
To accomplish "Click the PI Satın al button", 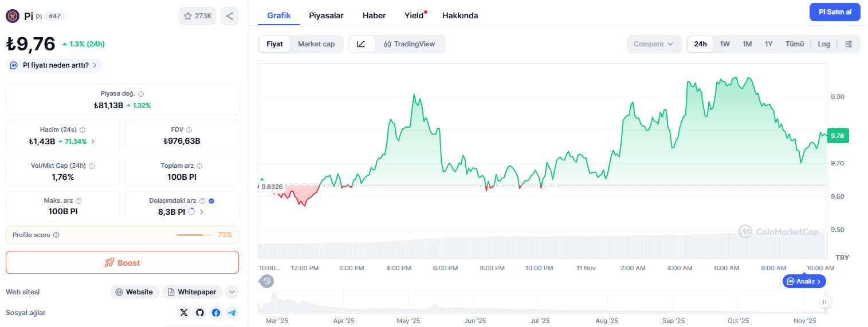I will 835,12.
